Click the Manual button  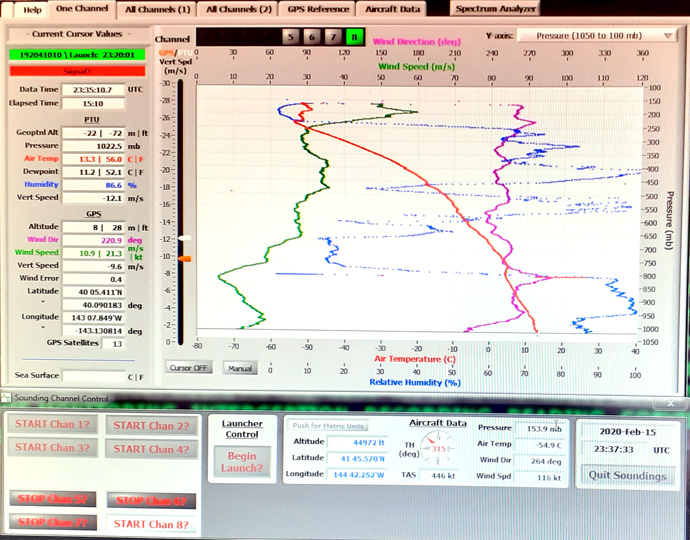[x=240, y=368]
